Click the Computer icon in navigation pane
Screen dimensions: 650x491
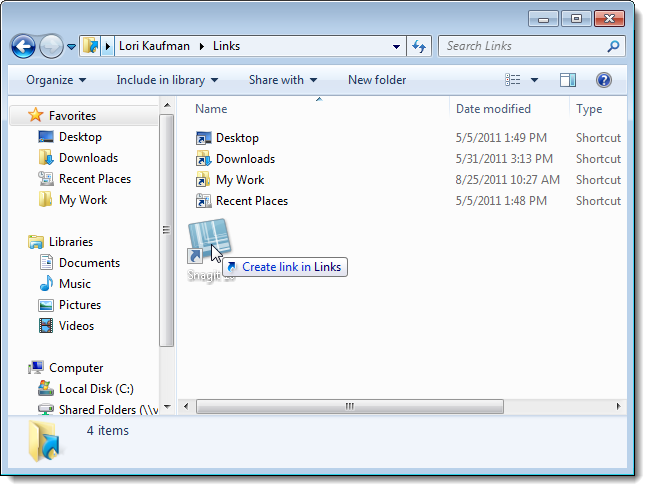point(36,367)
